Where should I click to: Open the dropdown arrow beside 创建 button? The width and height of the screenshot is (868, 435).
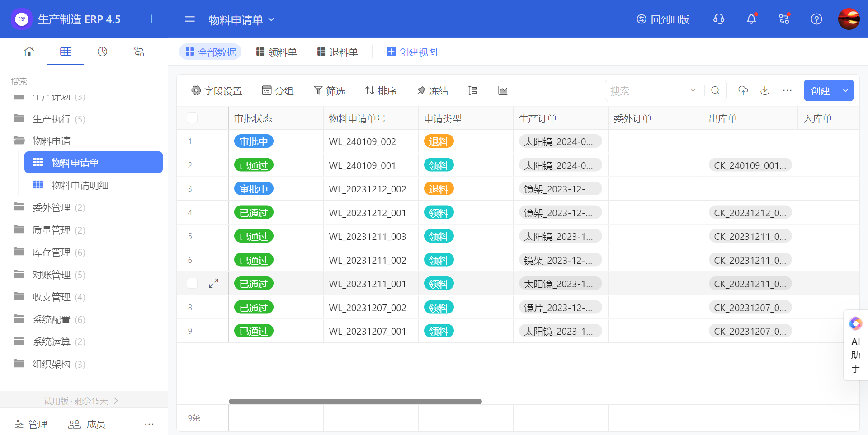point(845,90)
